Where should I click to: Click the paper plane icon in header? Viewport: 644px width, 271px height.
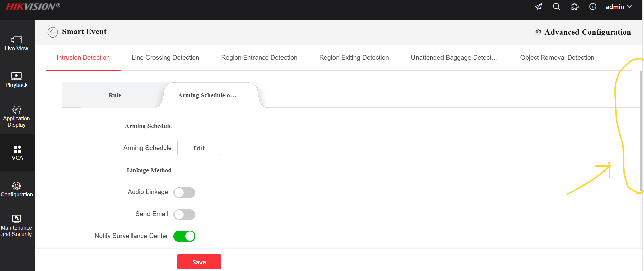pyautogui.click(x=538, y=7)
